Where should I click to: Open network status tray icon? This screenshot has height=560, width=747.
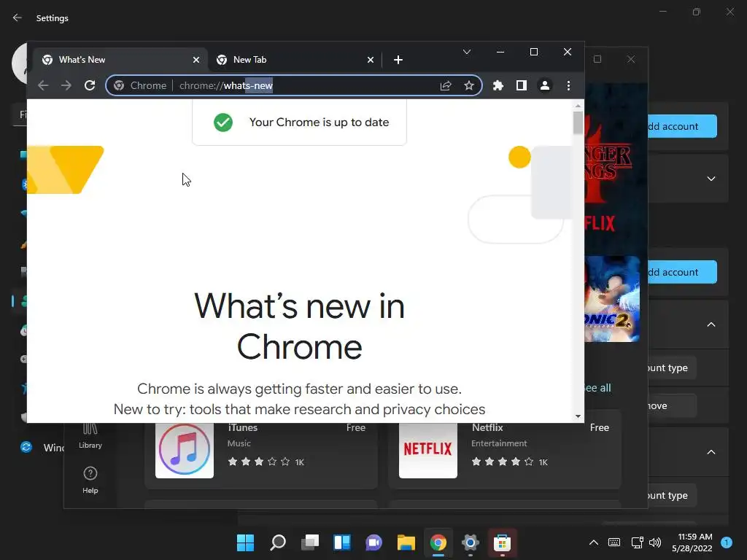coord(637,542)
